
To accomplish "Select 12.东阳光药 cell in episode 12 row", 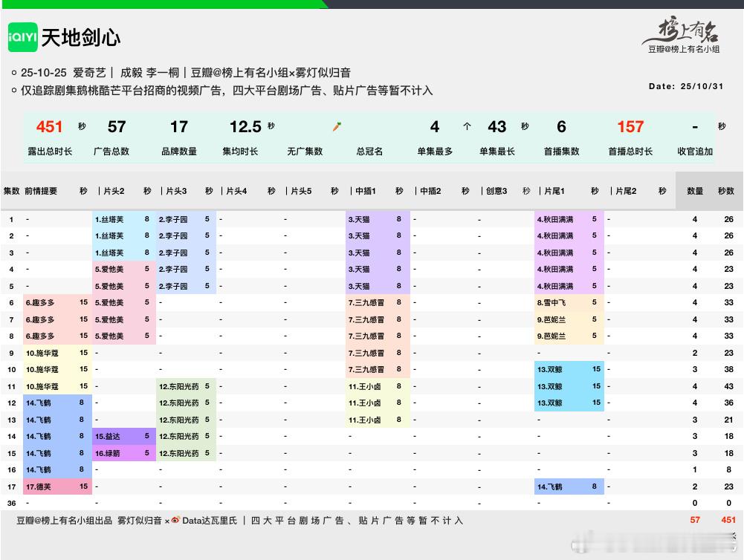I will tap(186, 403).
